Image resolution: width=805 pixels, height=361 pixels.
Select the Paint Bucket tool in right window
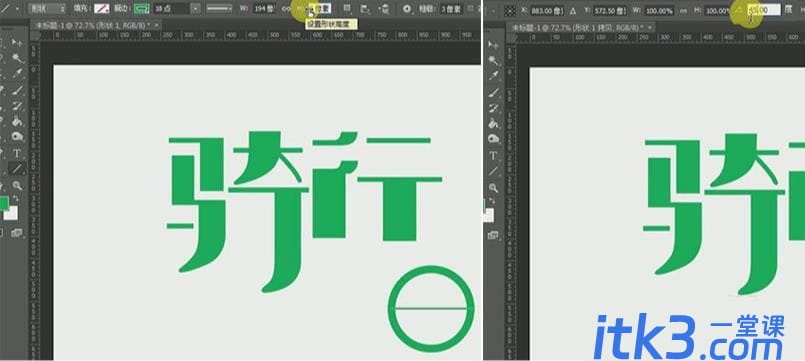pyautogui.click(x=494, y=124)
